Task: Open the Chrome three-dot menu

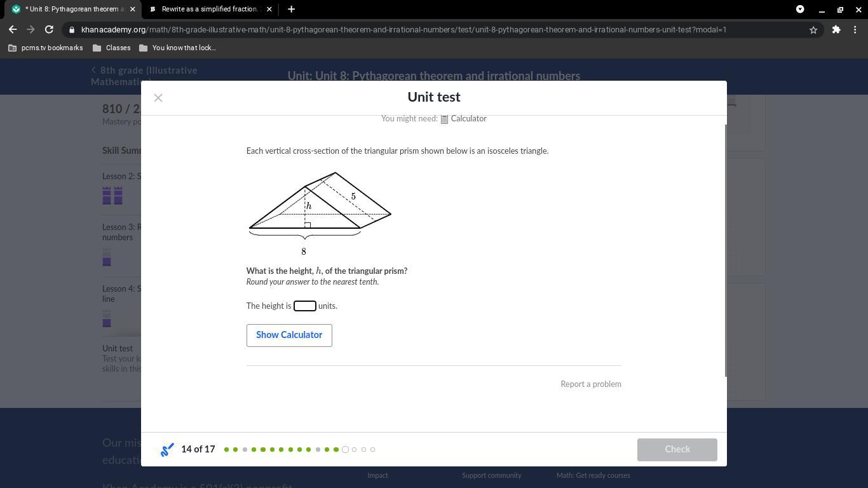Action: (x=855, y=29)
